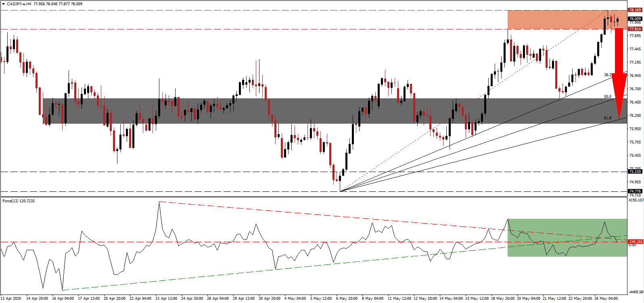Select the 75.150 black price label
644x303 pixels.
[635, 172]
